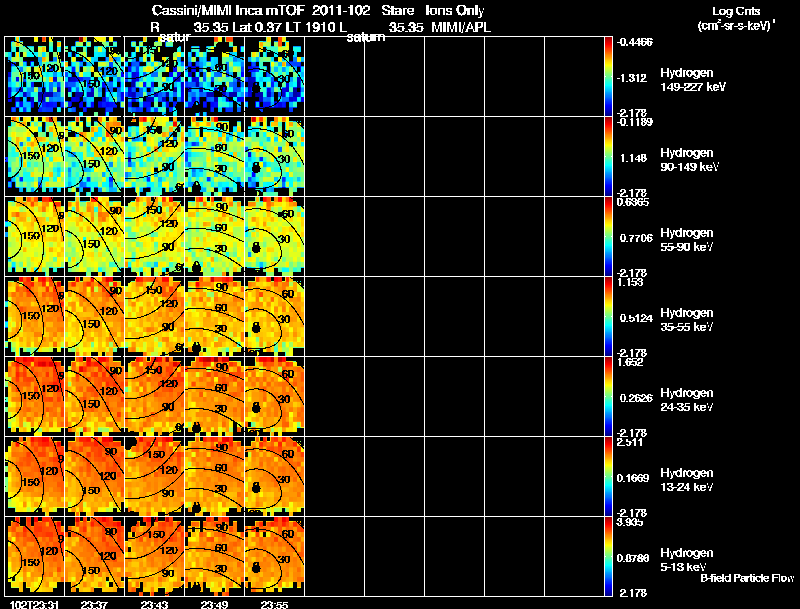The width and height of the screenshot is (800, 609).
Task: Select the 90-149 keV panel at 23:49
Action: (214, 156)
